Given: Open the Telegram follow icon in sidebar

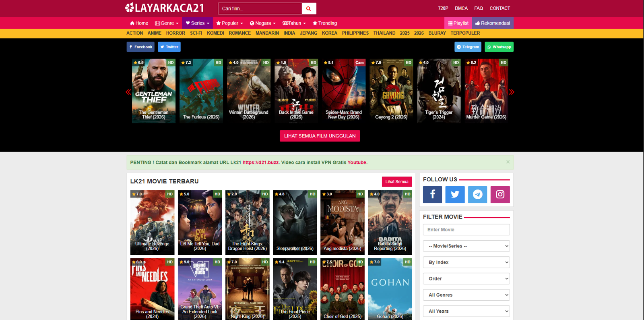Looking at the screenshot, I should [x=478, y=195].
